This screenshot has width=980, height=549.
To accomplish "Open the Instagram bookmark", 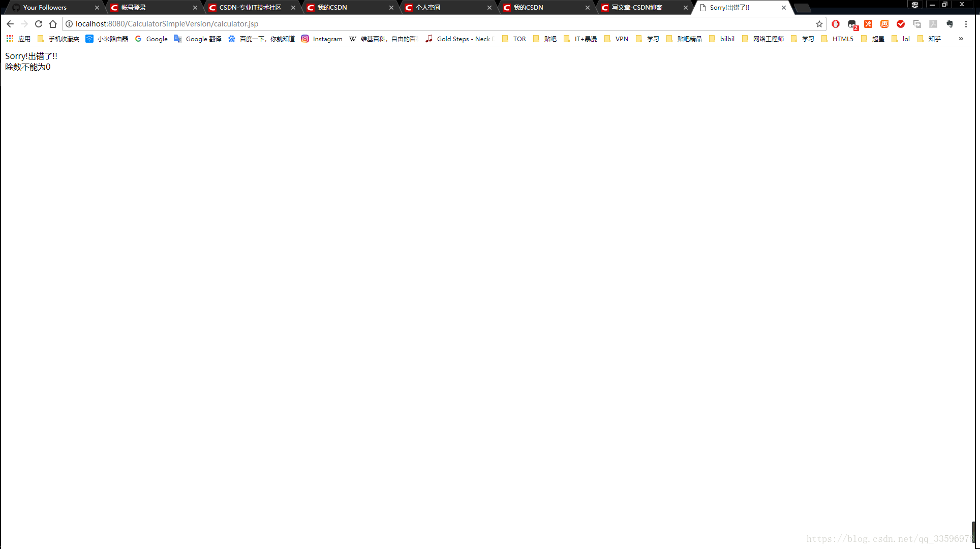I will coord(322,39).
